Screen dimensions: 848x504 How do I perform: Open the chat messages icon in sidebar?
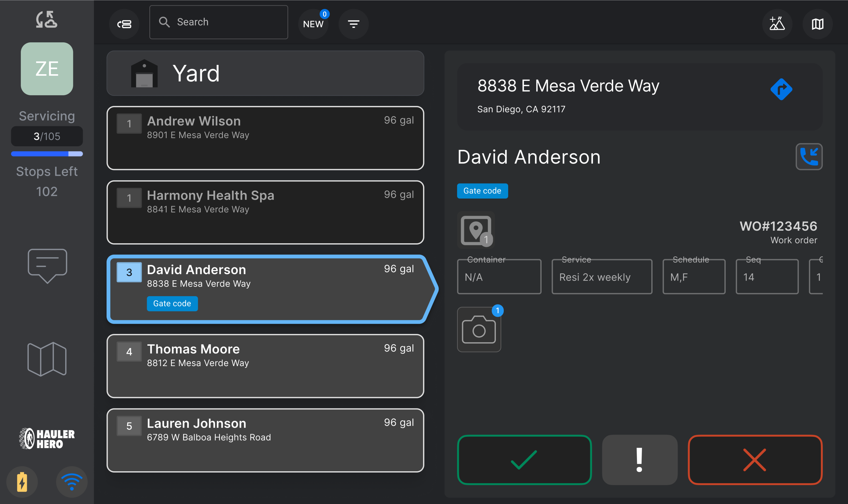tap(47, 266)
